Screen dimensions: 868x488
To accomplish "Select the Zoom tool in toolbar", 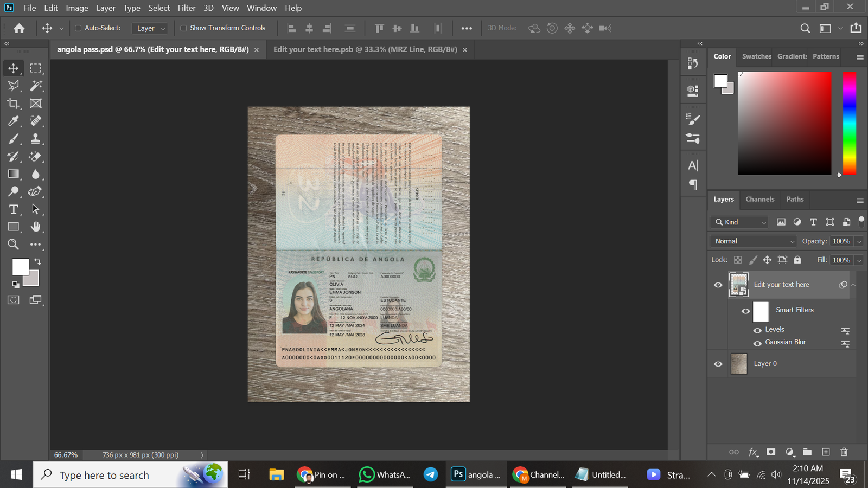I will point(14,245).
